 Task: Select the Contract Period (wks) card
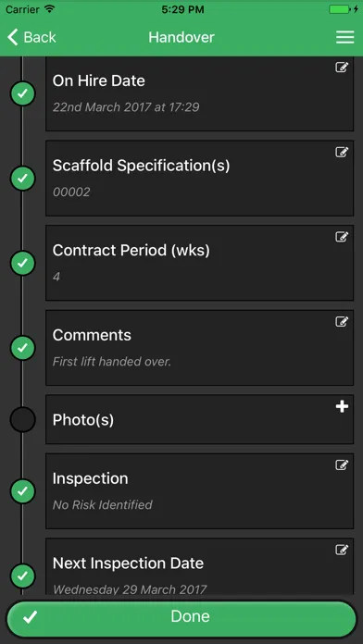(199, 263)
